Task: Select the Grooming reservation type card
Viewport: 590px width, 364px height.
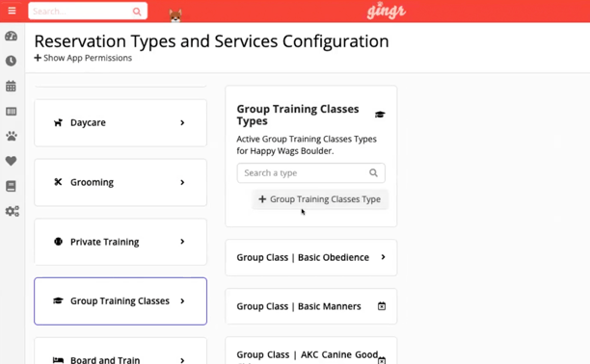Action: [x=121, y=182]
